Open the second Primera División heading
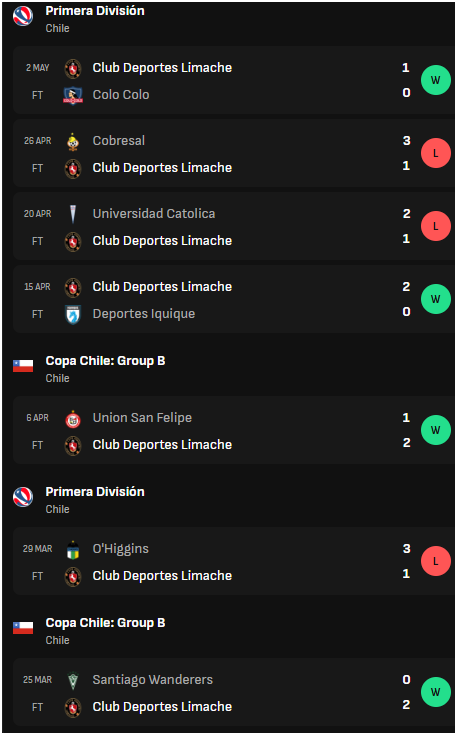 95,492
